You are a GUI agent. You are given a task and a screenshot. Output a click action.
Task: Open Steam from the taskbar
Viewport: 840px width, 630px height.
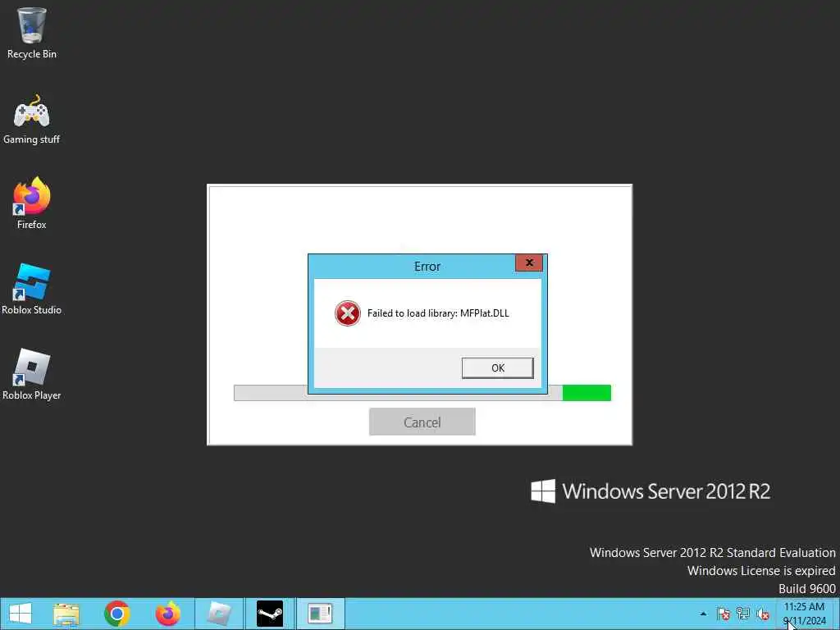(269, 614)
